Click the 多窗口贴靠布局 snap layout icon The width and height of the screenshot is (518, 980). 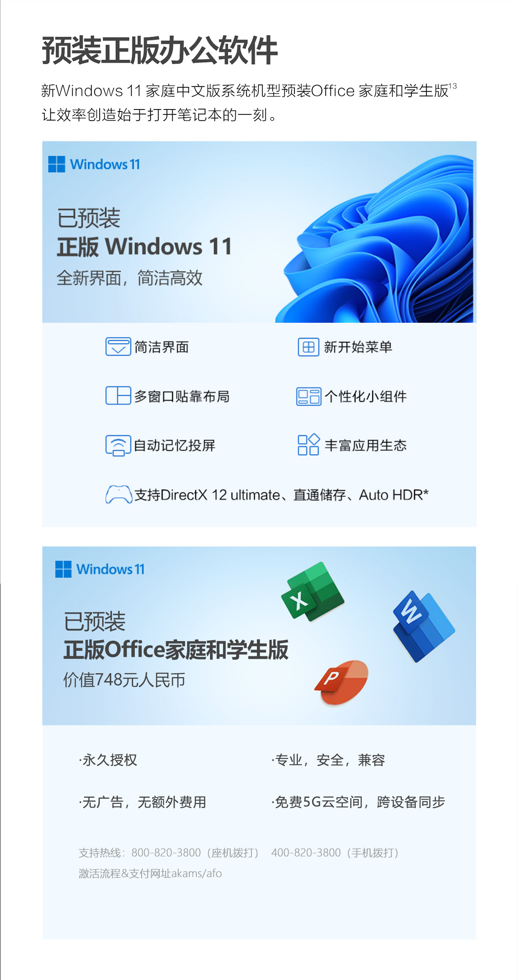[118, 396]
